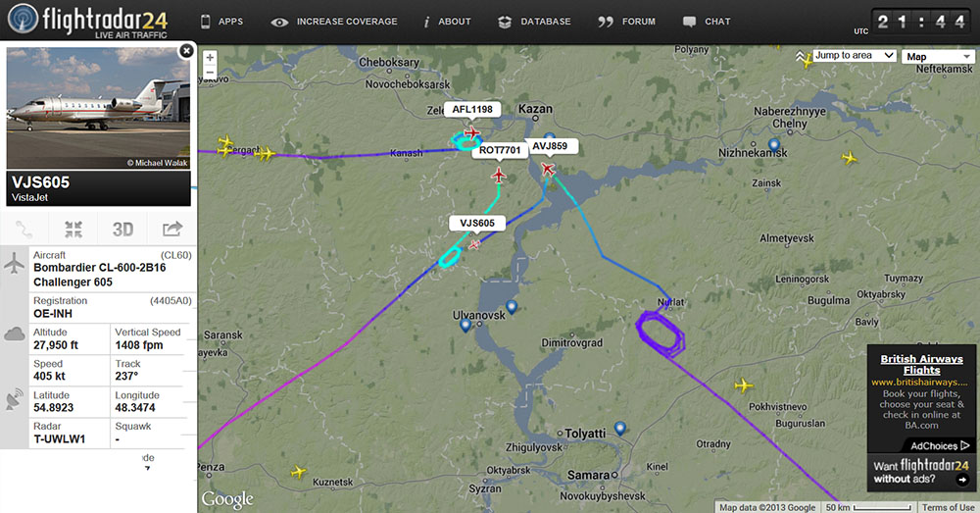Screen dimensions: 980x513
Task: Select the VJS605 aircraft on map
Action: 474,244
